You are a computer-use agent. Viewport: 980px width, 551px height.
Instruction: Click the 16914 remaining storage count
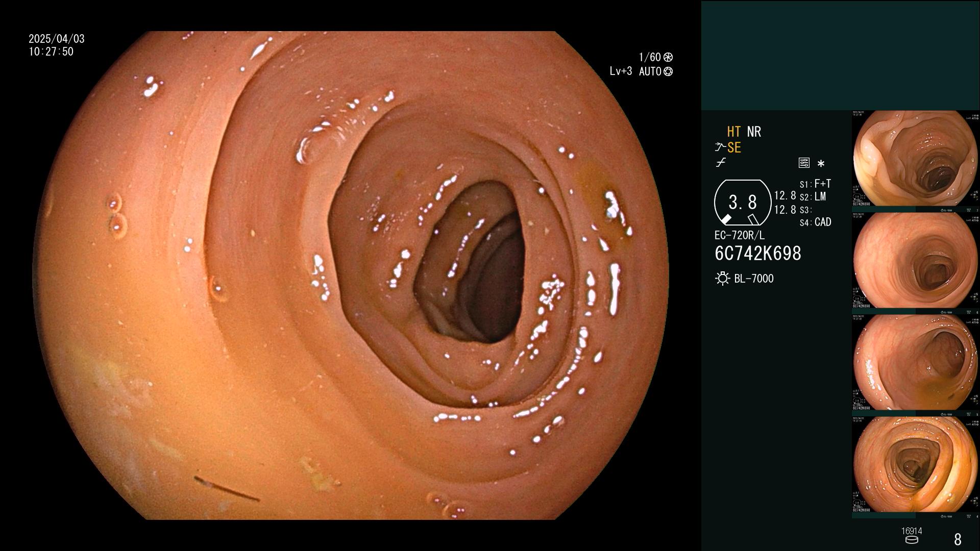(912, 531)
